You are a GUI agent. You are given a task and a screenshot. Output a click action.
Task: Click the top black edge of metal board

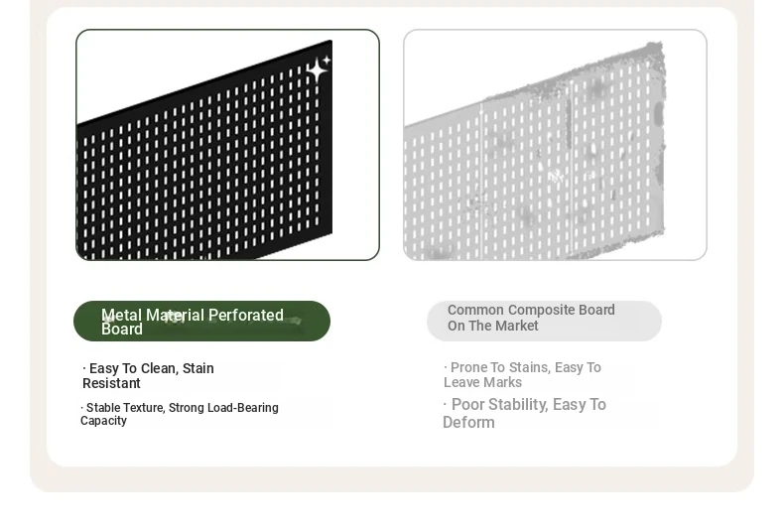205,82
